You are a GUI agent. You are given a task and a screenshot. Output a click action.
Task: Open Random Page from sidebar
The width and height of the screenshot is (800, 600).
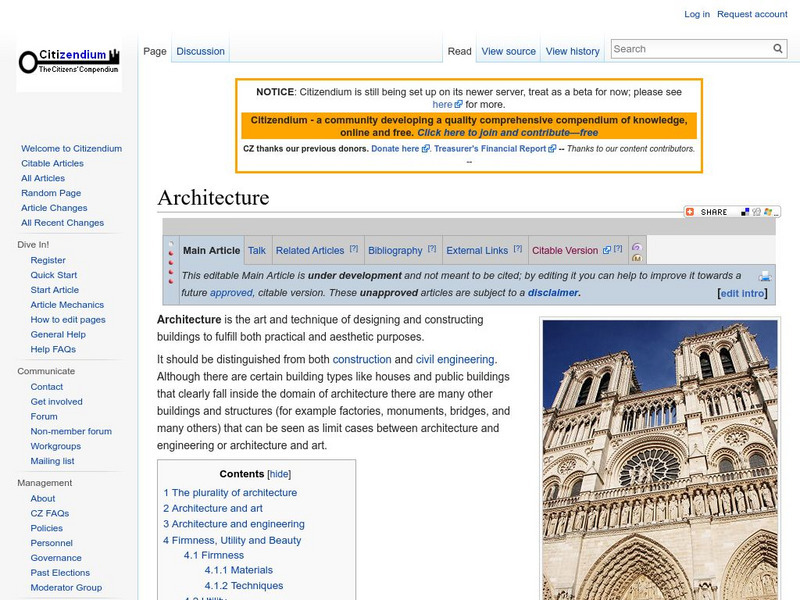(x=51, y=193)
